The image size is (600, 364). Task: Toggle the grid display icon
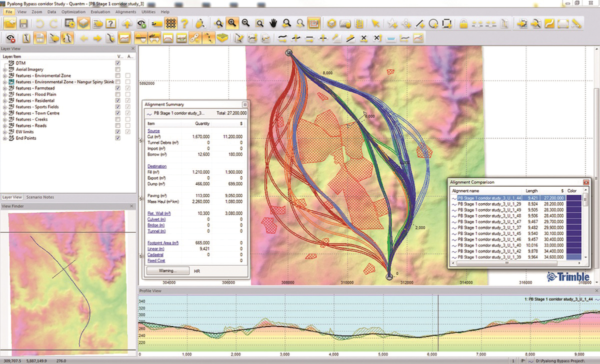172,23
